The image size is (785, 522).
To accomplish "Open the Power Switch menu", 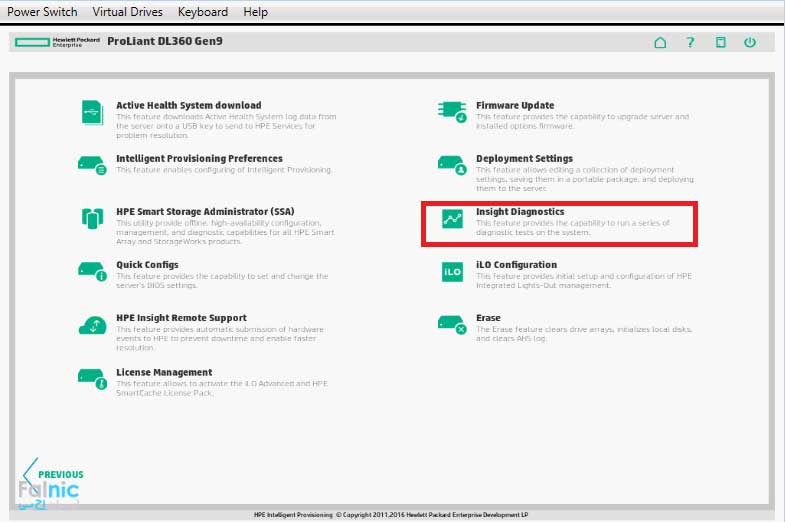I will click(43, 12).
